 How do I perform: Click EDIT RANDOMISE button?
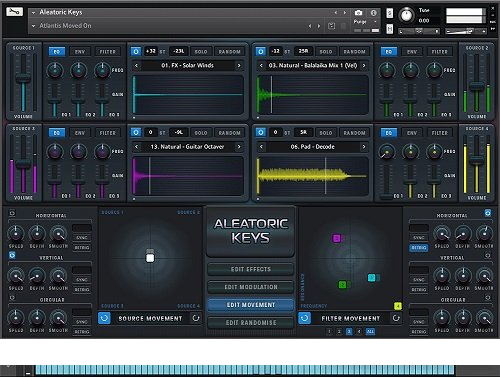[x=251, y=323]
